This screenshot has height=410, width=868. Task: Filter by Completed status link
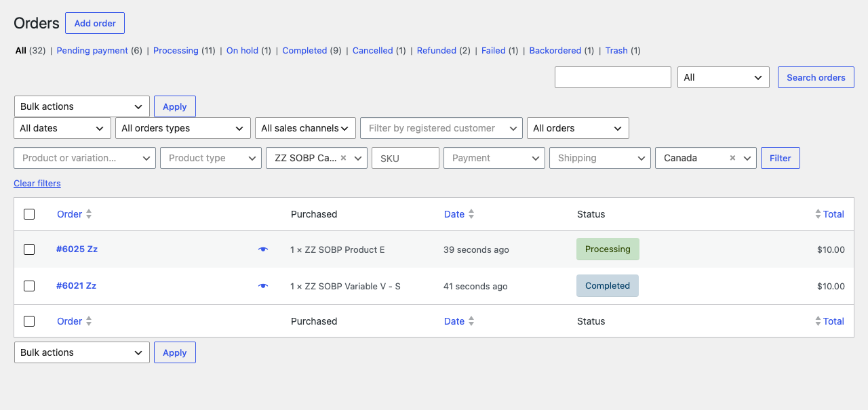(x=304, y=50)
